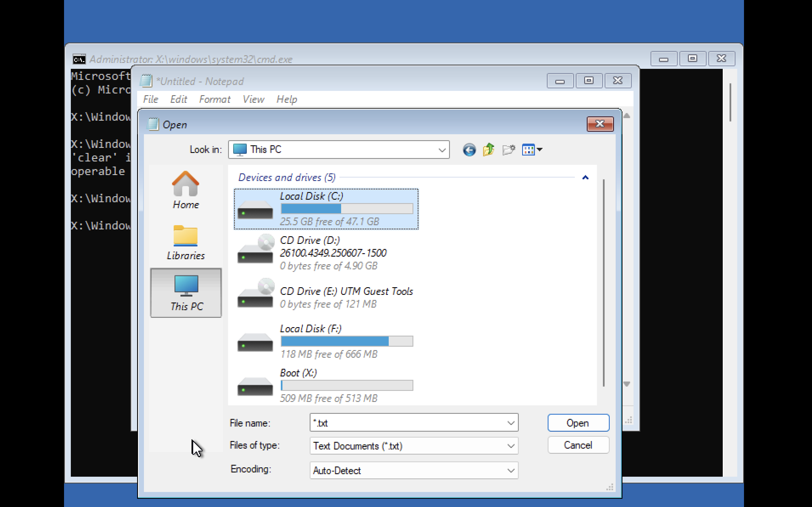
Task: Click the Create New Folder icon
Action: (509, 150)
